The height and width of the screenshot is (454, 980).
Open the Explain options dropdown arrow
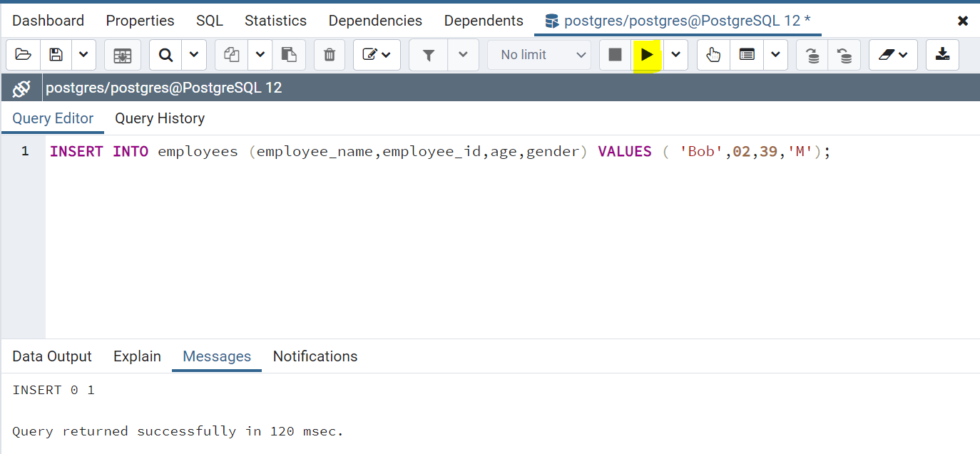775,55
